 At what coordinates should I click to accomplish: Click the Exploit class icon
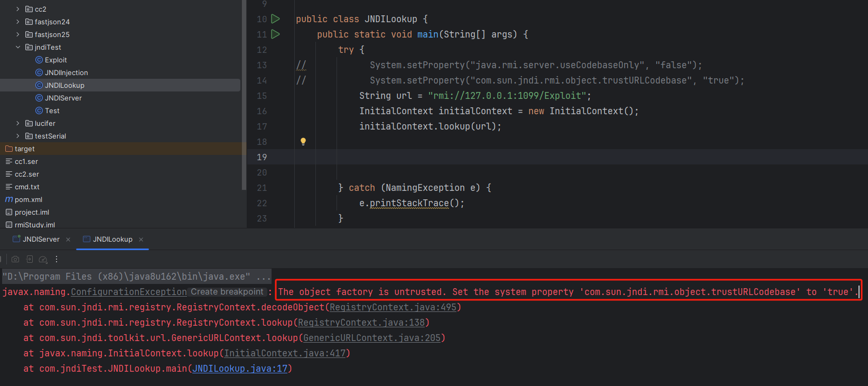39,60
